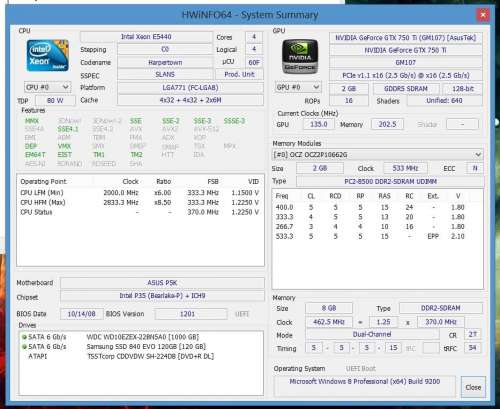Viewport: 500px width, 409px height.
Task: Open the GPU #0 selector dropdown
Action: coord(298,87)
